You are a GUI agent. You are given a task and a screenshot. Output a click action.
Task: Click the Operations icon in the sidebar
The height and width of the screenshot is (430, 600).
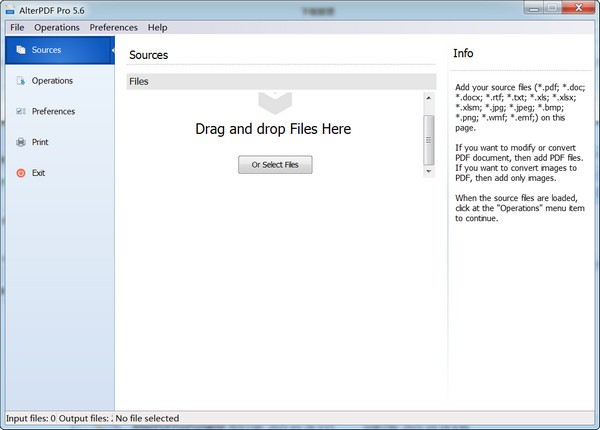[x=20, y=81]
